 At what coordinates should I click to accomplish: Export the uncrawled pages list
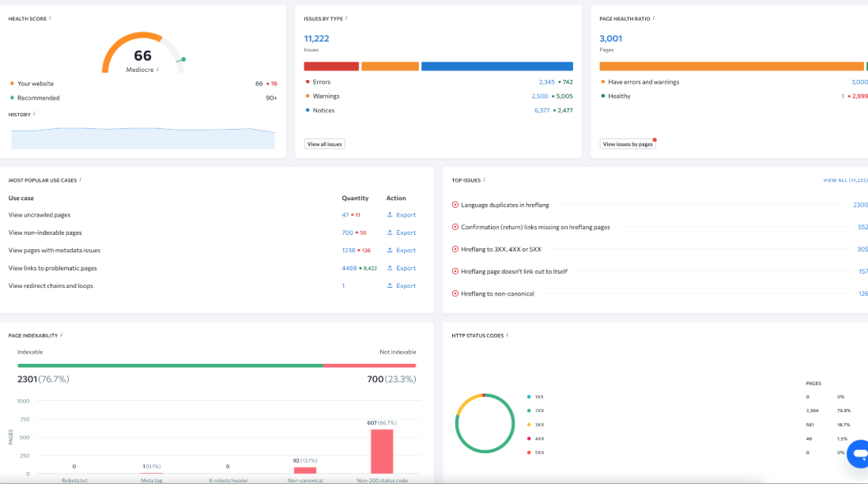click(x=402, y=215)
